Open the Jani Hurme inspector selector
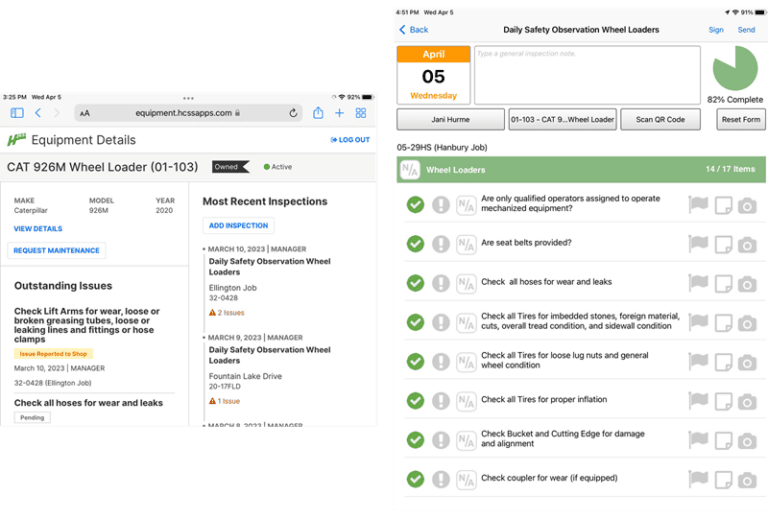Image resolution: width=768 pixels, height=519 pixels. tap(451, 119)
